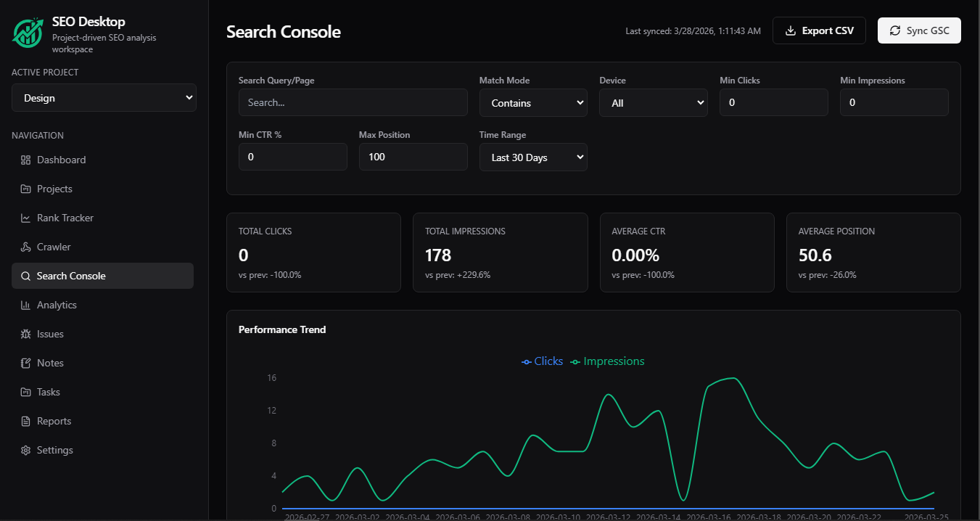Click the Issues bug icon
The height and width of the screenshot is (521, 980).
pos(25,334)
